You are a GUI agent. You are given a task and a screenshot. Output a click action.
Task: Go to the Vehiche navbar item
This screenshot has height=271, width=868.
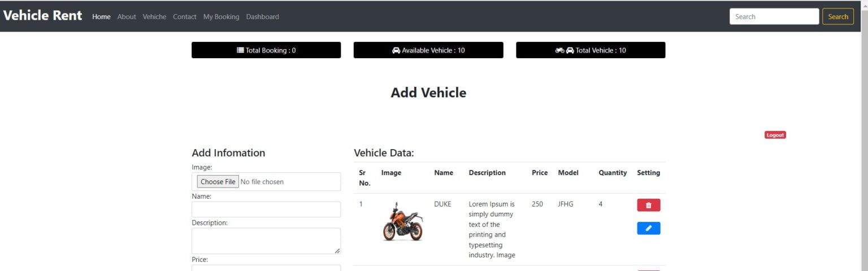(154, 17)
